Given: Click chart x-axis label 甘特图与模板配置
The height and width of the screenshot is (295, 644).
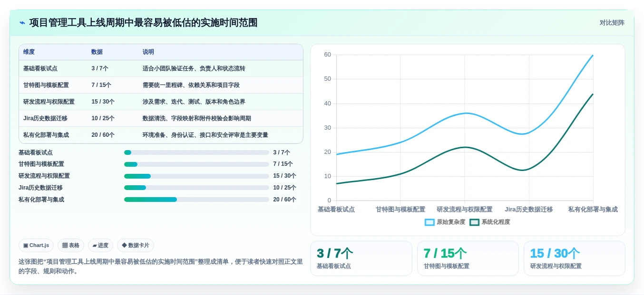Looking at the screenshot, I should pyautogui.click(x=400, y=209).
